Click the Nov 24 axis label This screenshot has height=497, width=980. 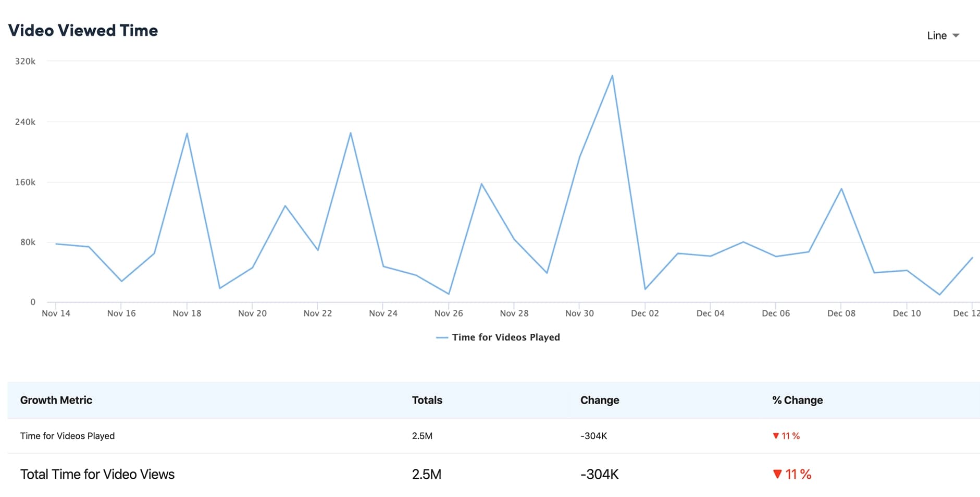point(383,313)
